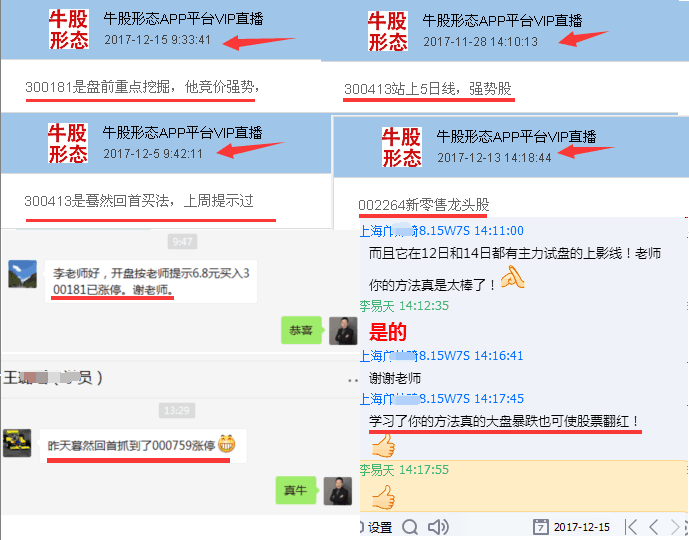Click the 牛股形态 logo dated 2017-12-13
689x540 pixels.
pos(402,147)
